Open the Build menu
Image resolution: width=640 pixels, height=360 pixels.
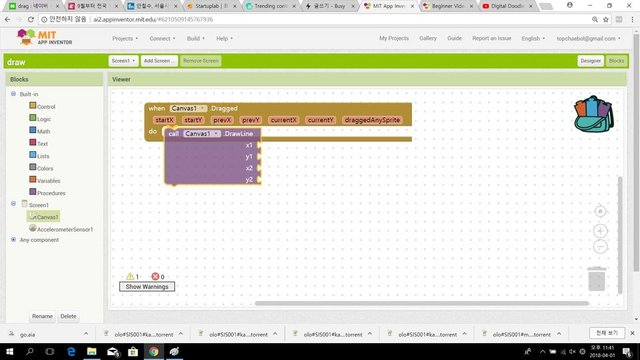tap(196, 38)
